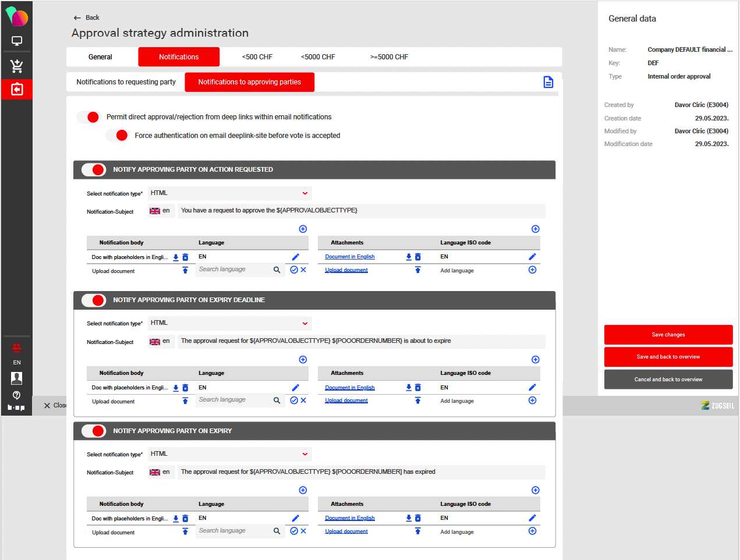This screenshot has height=560, width=740.
Task: Click Cancel and back to overview
Action: click(x=668, y=380)
